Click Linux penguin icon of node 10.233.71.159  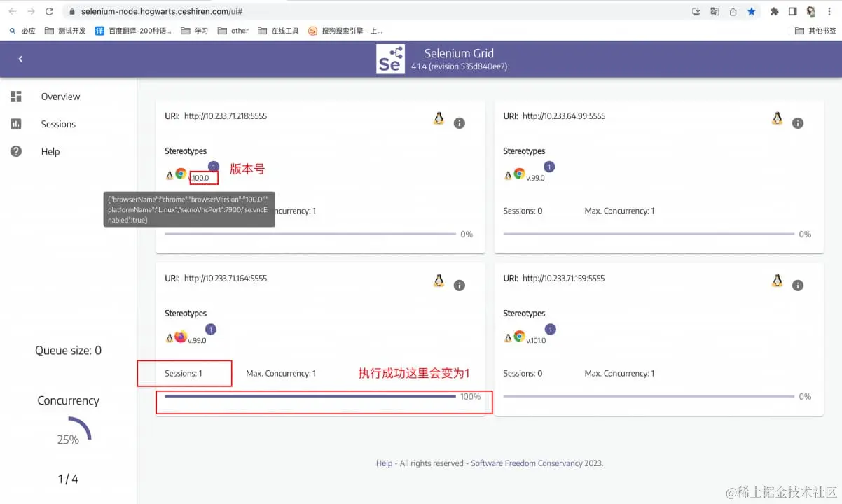[x=777, y=281]
